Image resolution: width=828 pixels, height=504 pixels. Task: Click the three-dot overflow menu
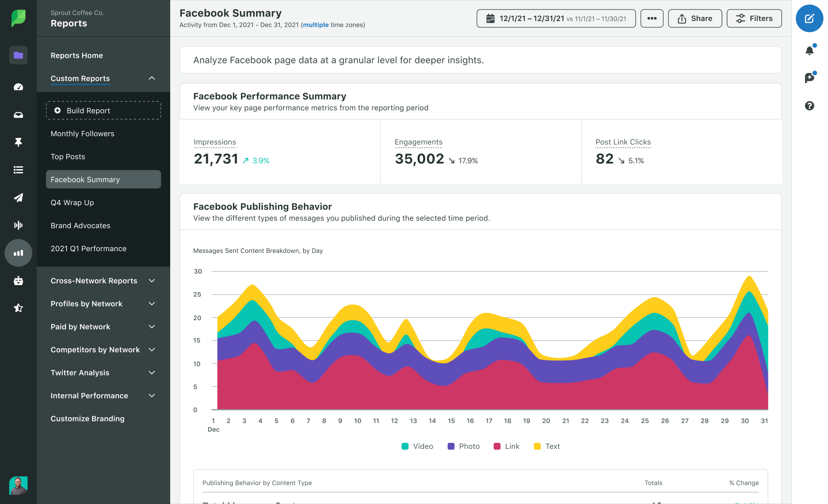click(x=652, y=18)
